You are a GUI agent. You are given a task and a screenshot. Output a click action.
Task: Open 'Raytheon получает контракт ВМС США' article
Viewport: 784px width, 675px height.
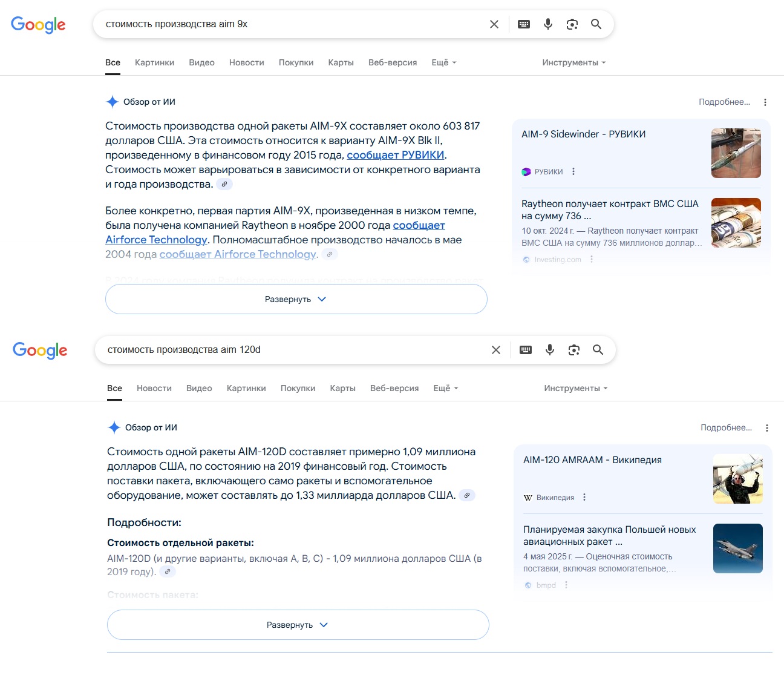coord(610,210)
